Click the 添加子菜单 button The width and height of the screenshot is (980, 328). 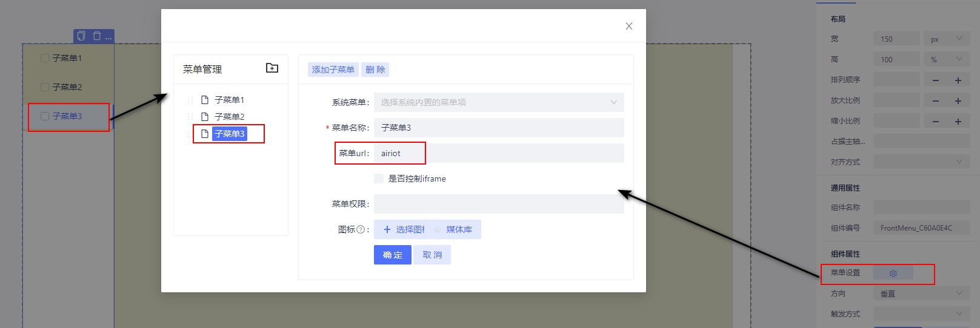[333, 70]
